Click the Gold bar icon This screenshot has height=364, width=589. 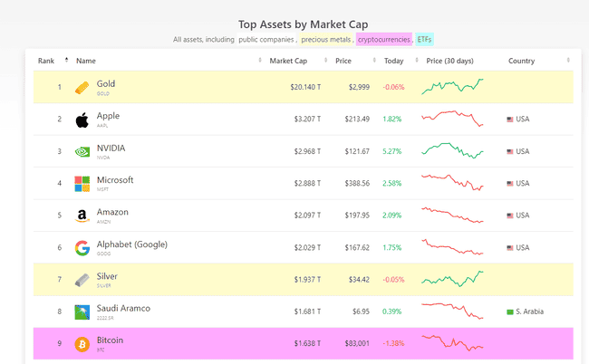(82, 88)
